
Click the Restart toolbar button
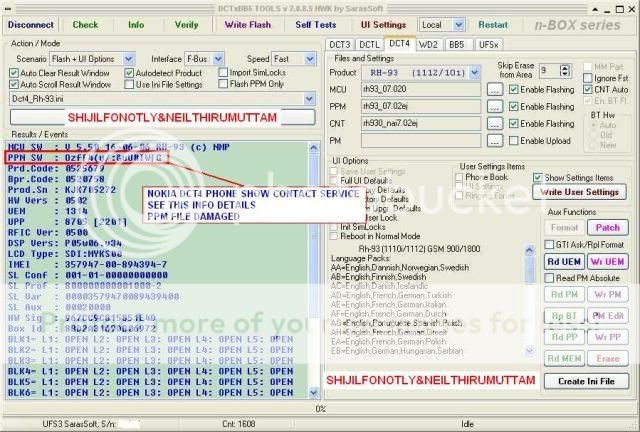pos(493,24)
